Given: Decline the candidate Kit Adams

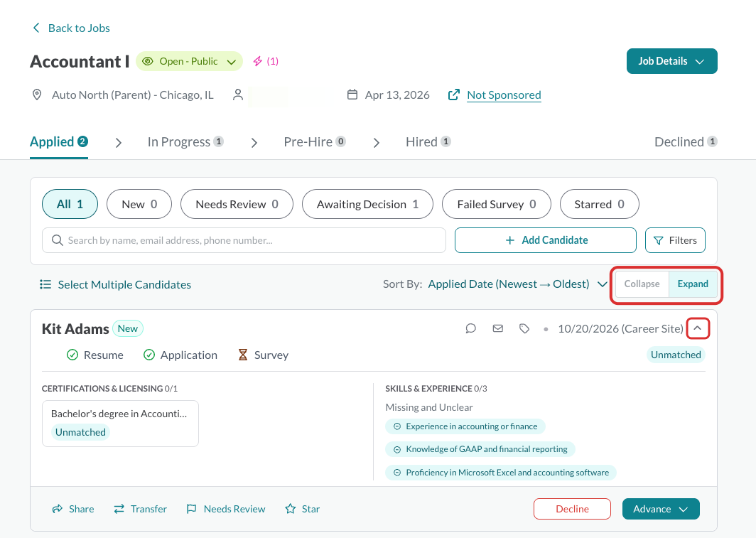Looking at the screenshot, I should tap(572, 509).
